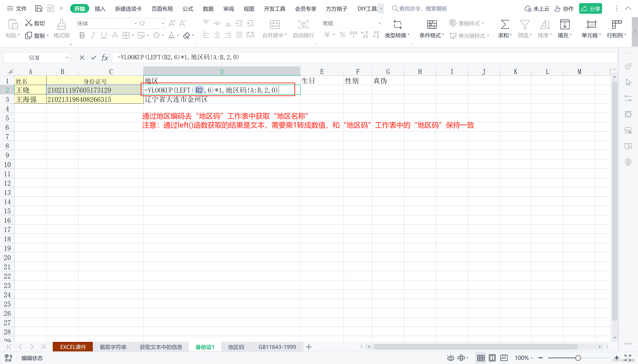The image size is (638, 364).
Task: Confirm formula with the checkmark icon
Action: pos(93,58)
